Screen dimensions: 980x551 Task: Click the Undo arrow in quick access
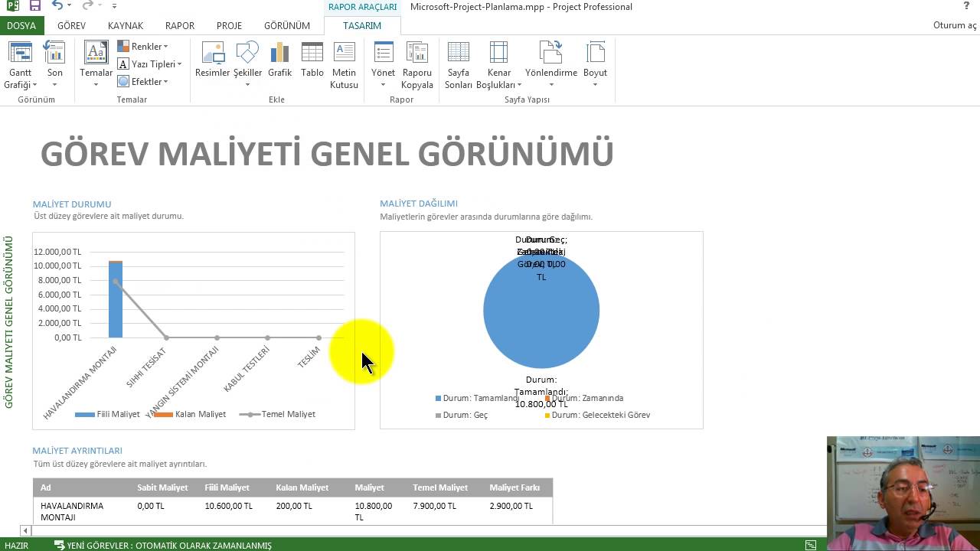(57, 6)
